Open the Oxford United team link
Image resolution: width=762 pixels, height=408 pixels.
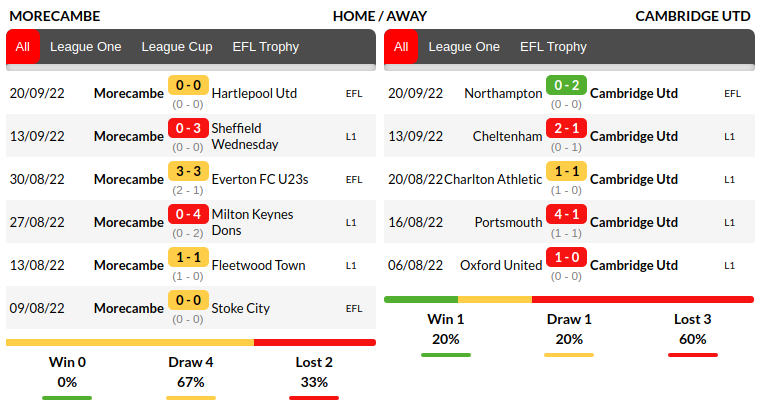tap(501, 265)
